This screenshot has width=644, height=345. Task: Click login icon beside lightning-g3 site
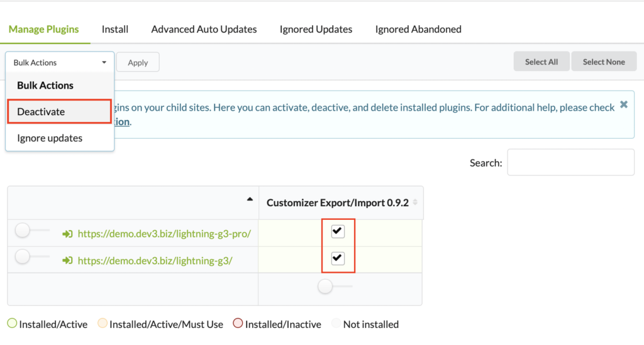pyautogui.click(x=67, y=260)
